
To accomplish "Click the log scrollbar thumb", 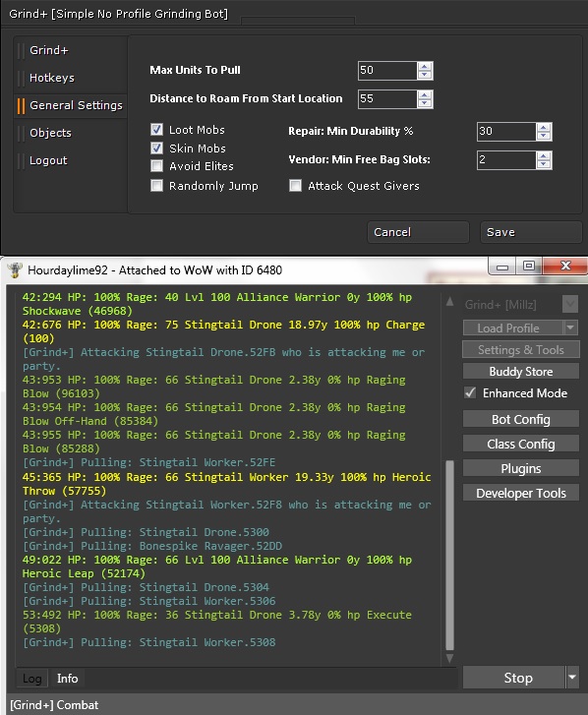I will pos(450,556).
